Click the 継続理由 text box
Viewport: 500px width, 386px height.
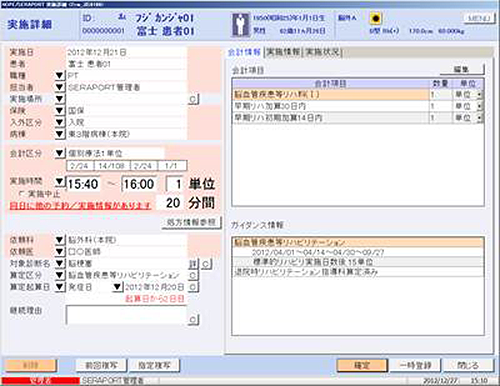coord(126,315)
